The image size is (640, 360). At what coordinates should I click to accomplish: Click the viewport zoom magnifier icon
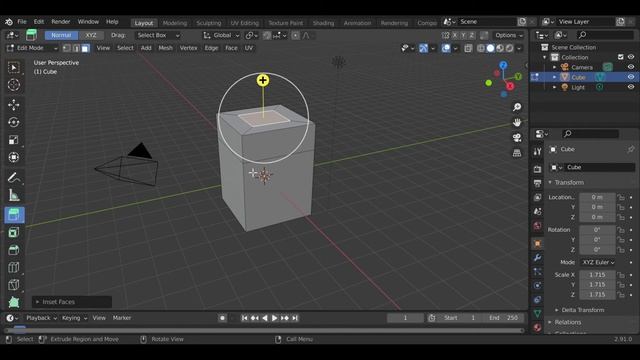tap(517, 107)
